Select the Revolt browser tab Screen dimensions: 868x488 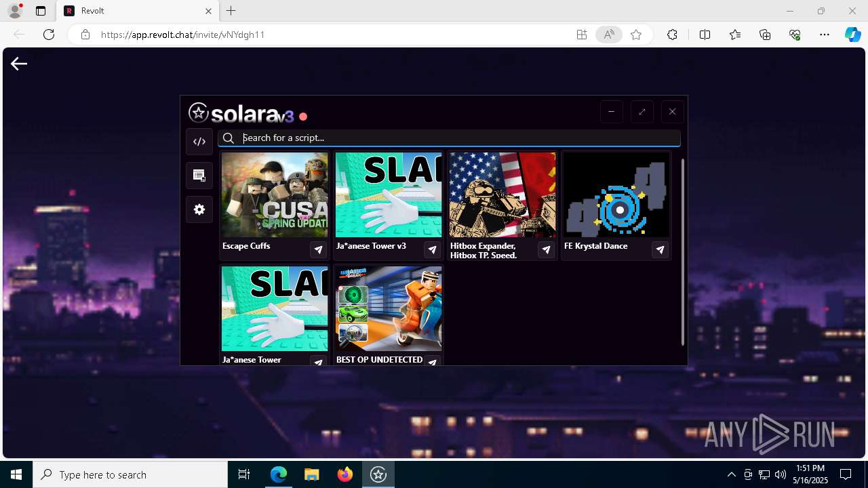(137, 11)
